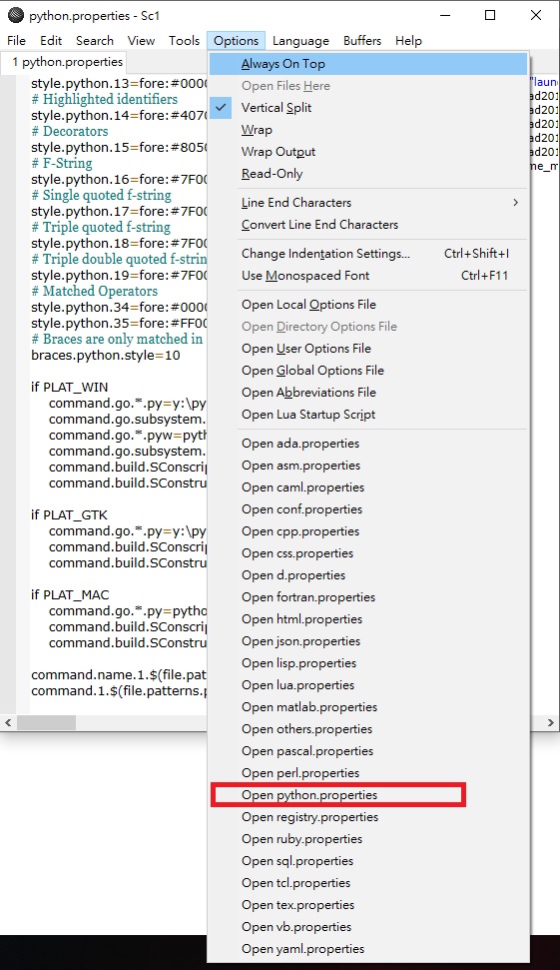Choose Open perl.properties
Screen dimensions: 560x970
368,772
